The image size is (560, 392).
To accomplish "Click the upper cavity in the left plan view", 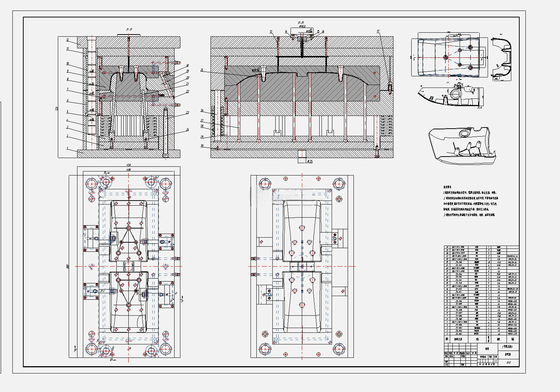I will click(128, 231).
